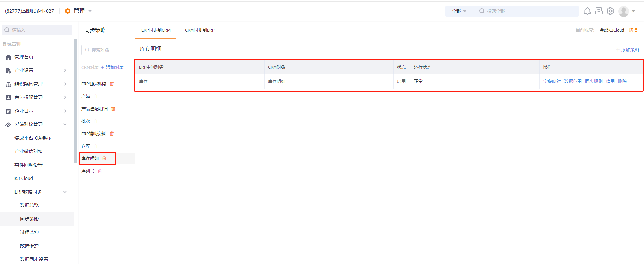Click the user avatar icon
This screenshot has height=264, width=644.
click(x=624, y=11)
